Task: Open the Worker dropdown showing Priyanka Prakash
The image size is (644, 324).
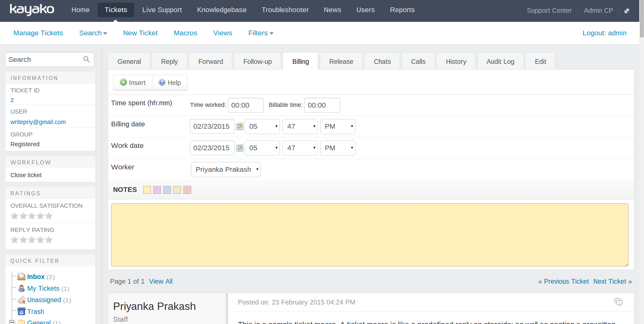Action: pyautogui.click(x=226, y=169)
